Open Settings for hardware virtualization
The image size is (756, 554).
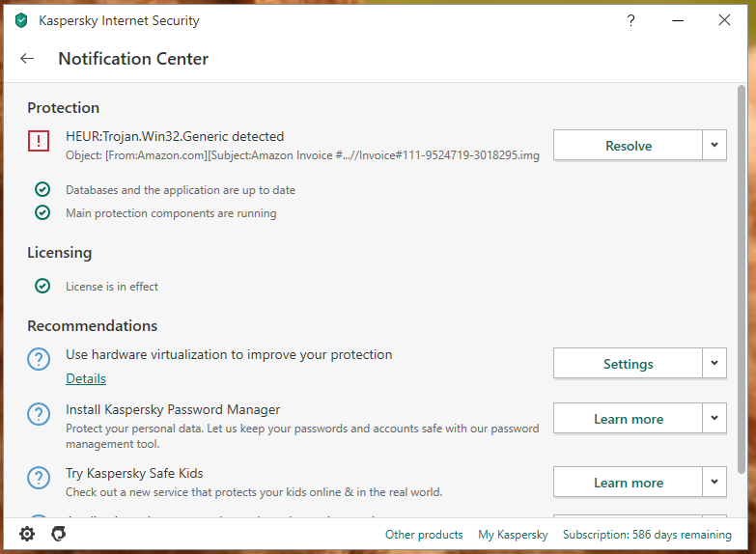pos(628,363)
